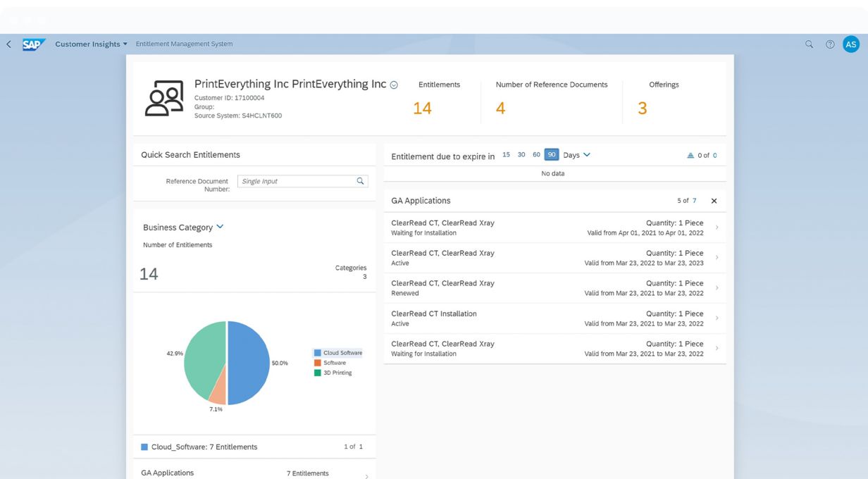The height and width of the screenshot is (479, 868).
Task: Click the Cloud Software legend swatch
Action: click(x=318, y=353)
